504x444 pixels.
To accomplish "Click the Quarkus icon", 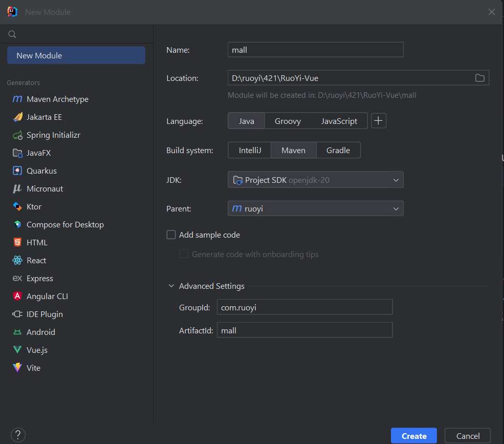I will pyautogui.click(x=17, y=171).
